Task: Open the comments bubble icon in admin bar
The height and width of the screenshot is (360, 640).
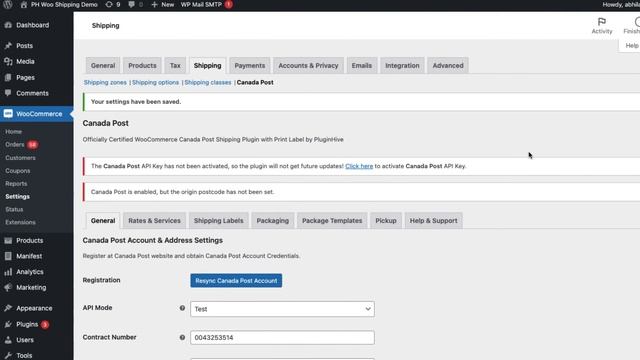Action: 131,4
